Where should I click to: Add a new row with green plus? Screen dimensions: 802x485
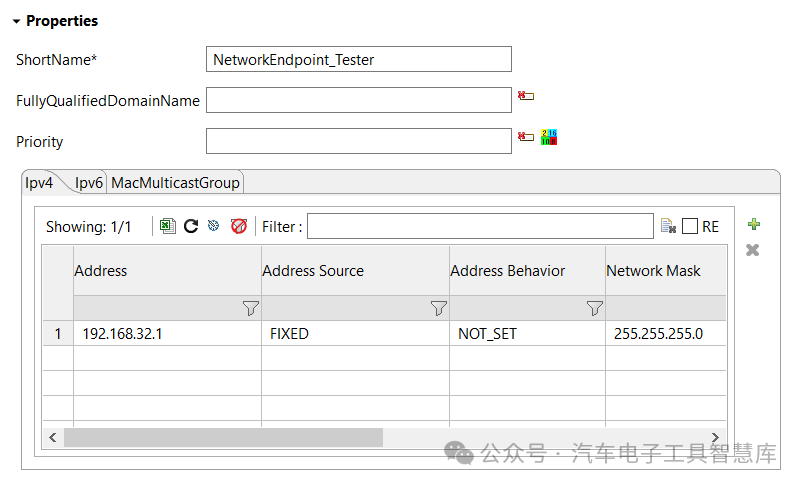coord(753,224)
